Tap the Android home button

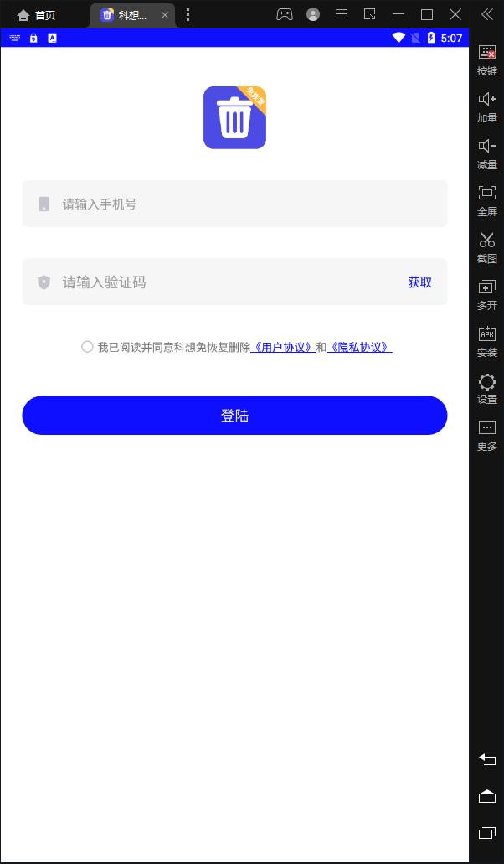(487, 796)
